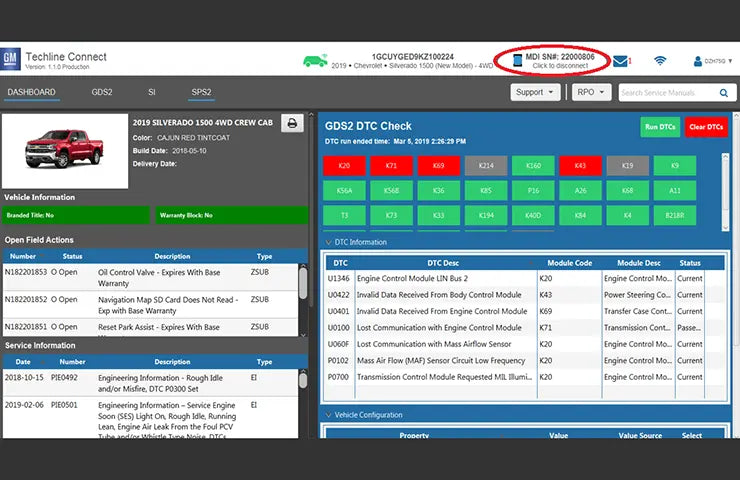Collapse the DTC Information section
The width and height of the screenshot is (740, 480).
[x=329, y=242]
